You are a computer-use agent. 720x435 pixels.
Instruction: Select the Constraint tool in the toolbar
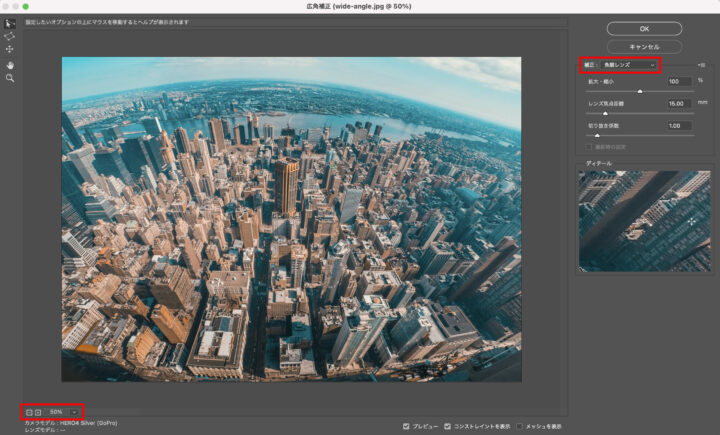10,24
